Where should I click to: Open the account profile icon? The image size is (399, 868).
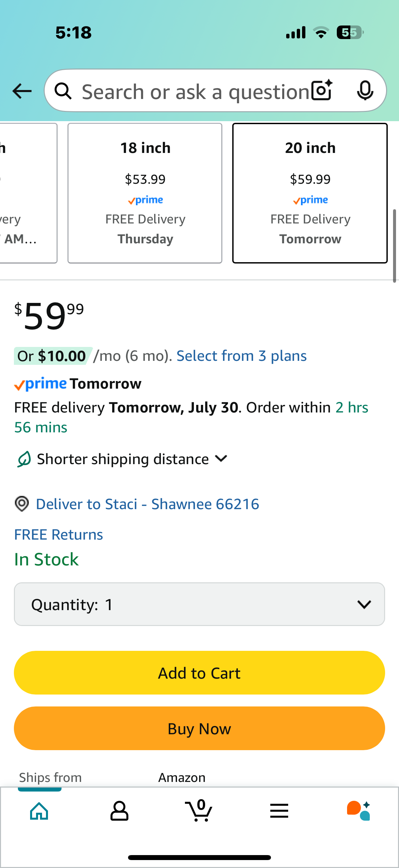coord(119,811)
